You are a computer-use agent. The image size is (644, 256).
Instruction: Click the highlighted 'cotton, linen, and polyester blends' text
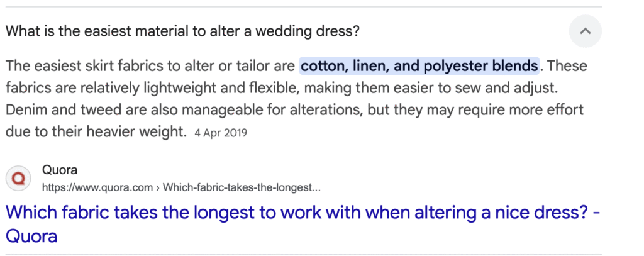pyautogui.click(x=419, y=65)
